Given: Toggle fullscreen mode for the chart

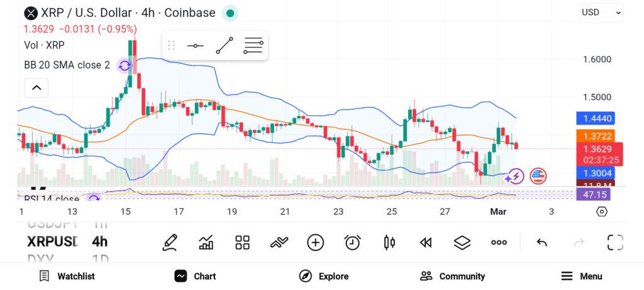Looking at the screenshot, I should tap(614, 242).
